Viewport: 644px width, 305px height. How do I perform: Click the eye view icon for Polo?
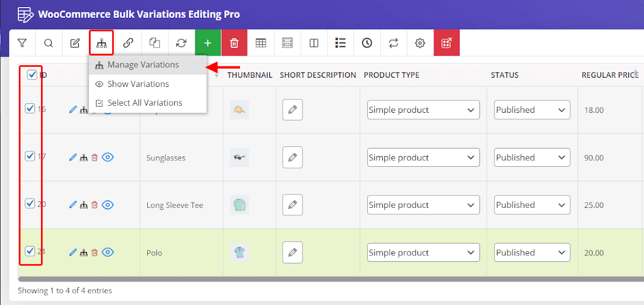(108, 252)
